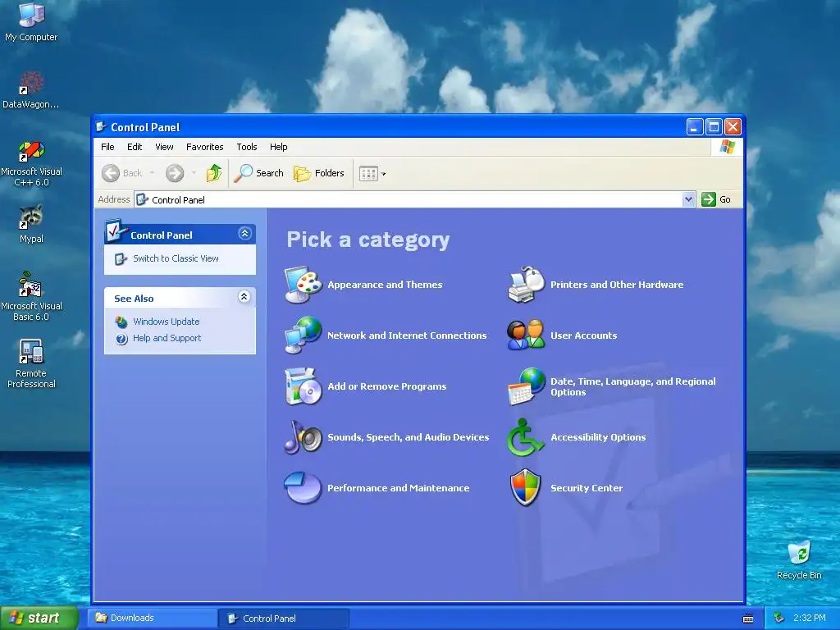Click the Network and Internet Connections globe icon

tap(303, 336)
